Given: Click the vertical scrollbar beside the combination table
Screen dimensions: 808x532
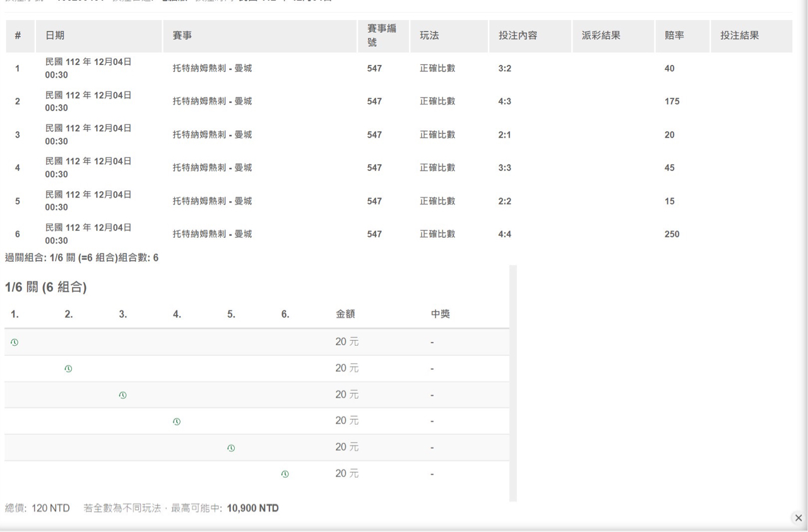Looking at the screenshot, I should point(513,383).
